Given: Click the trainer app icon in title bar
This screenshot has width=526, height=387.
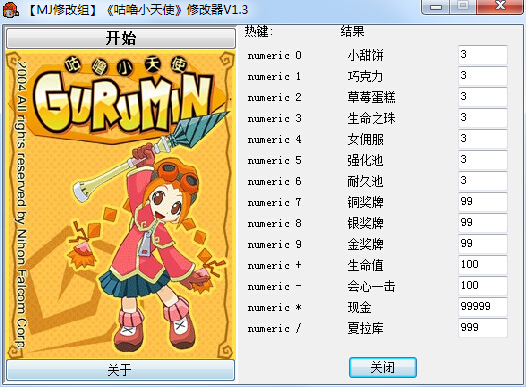Looking at the screenshot, I should (11, 9).
